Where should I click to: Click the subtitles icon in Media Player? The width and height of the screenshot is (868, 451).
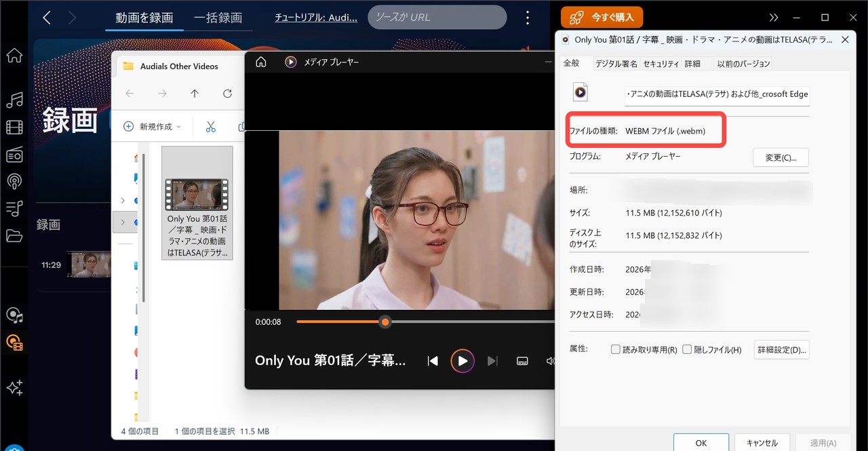522,361
